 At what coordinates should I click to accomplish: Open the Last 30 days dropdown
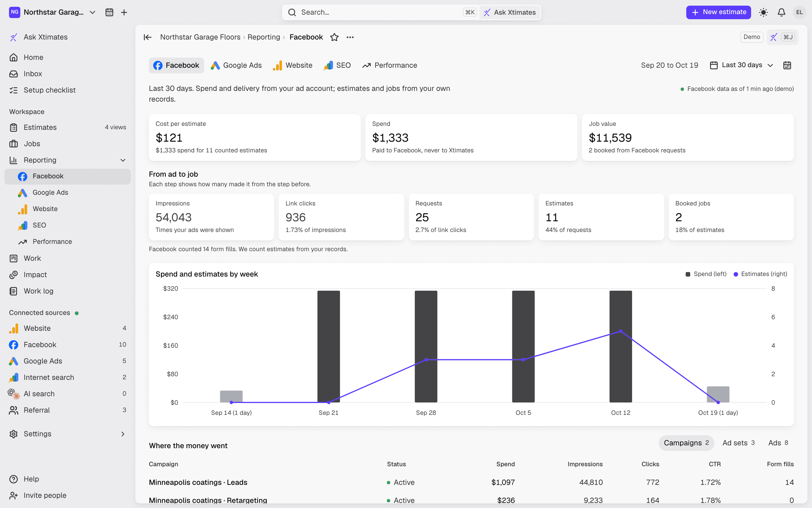point(742,65)
